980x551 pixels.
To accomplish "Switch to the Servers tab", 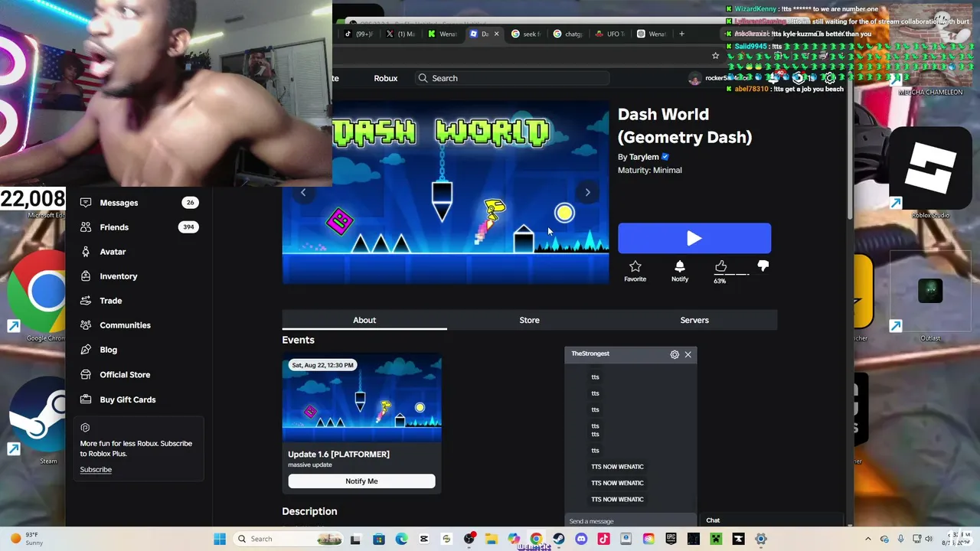I will click(x=694, y=320).
